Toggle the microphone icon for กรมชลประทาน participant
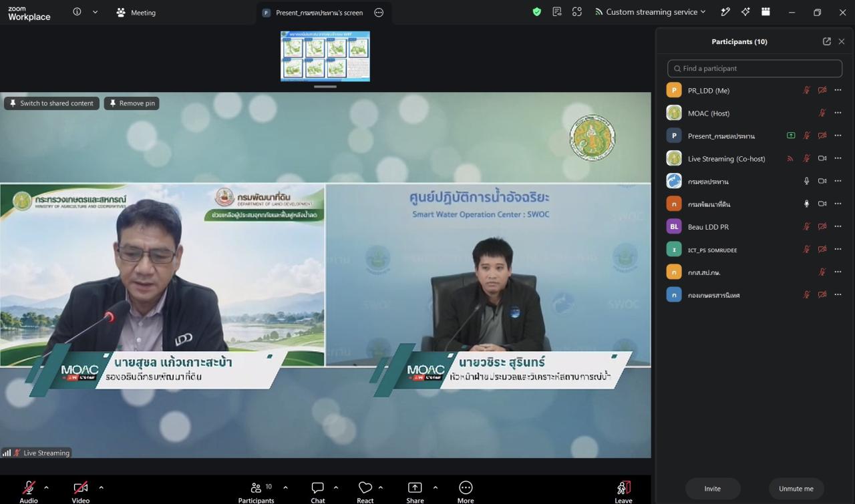The height and width of the screenshot is (504, 855). [806, 181]
